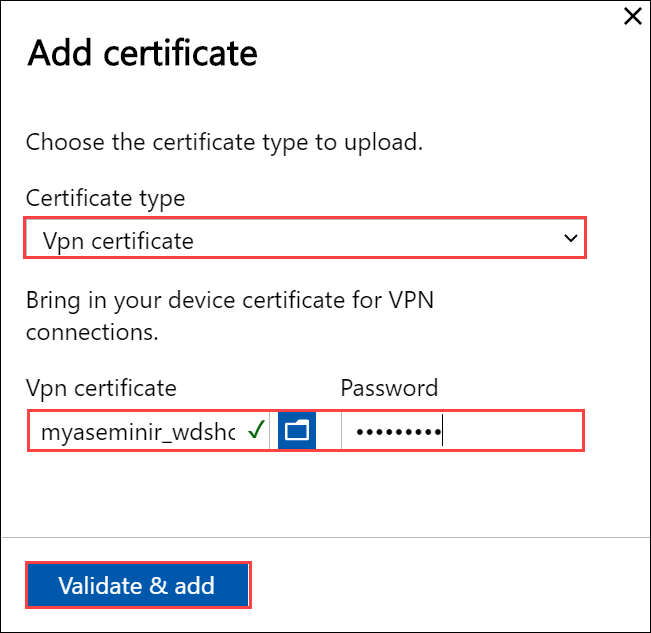Click the masked password dots

pyautogui.click(x=399, y=432)
